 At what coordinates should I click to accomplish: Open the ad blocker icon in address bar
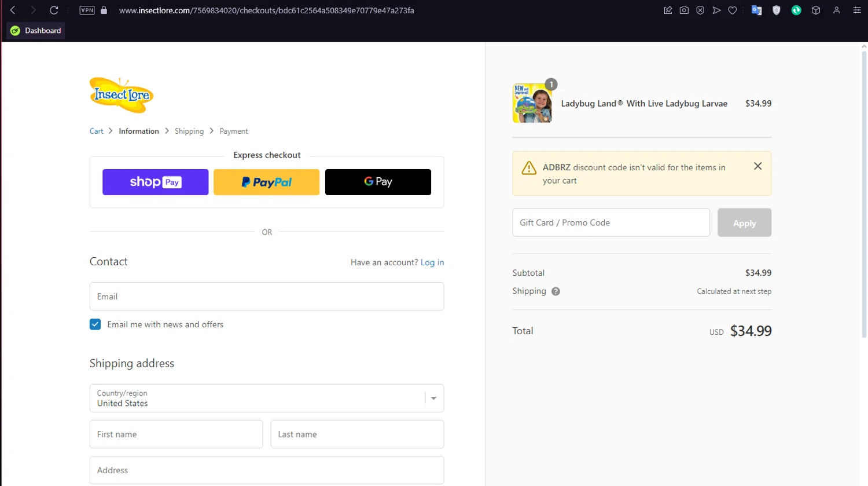tap(700, 10)
